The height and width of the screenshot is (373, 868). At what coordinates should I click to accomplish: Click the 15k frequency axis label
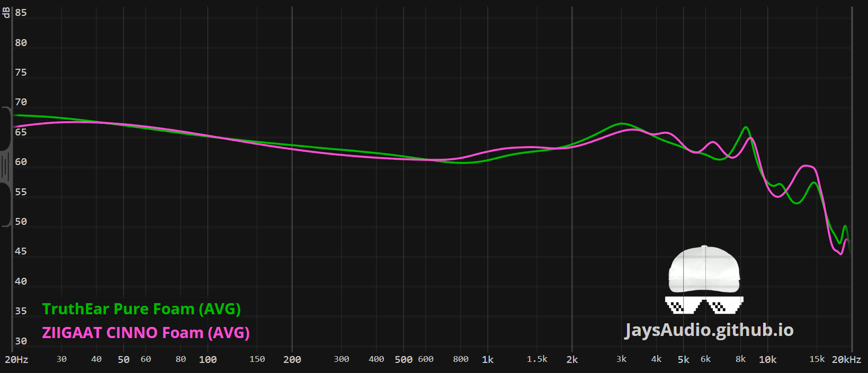click(817, 359)
